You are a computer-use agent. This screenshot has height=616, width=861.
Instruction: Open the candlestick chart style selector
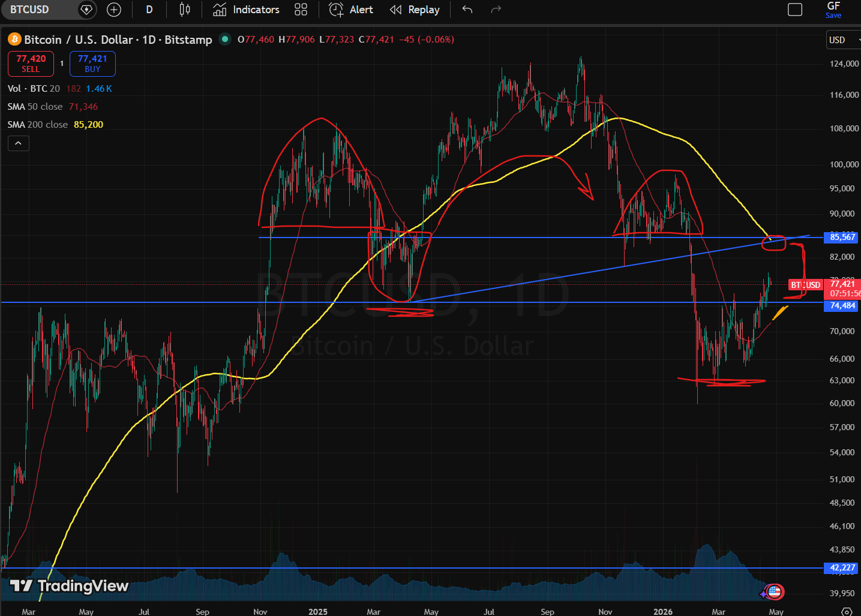(x=185, y=10)
